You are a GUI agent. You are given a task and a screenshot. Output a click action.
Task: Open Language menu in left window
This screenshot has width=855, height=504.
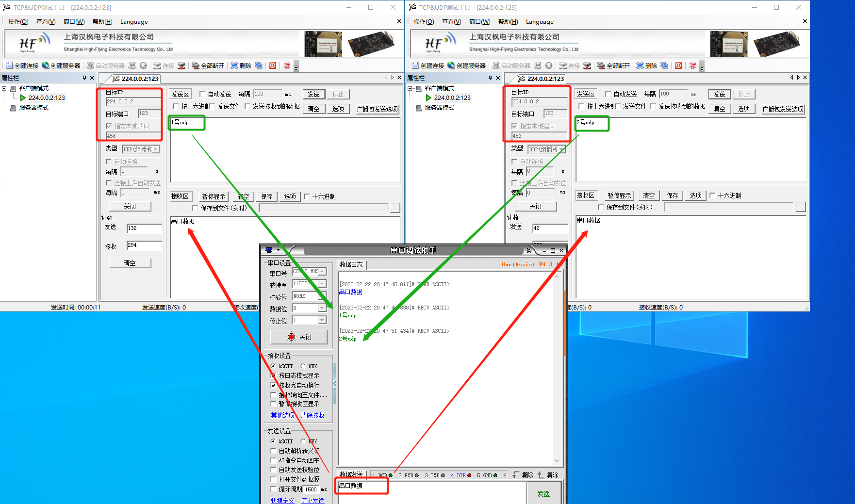point(134,22)
